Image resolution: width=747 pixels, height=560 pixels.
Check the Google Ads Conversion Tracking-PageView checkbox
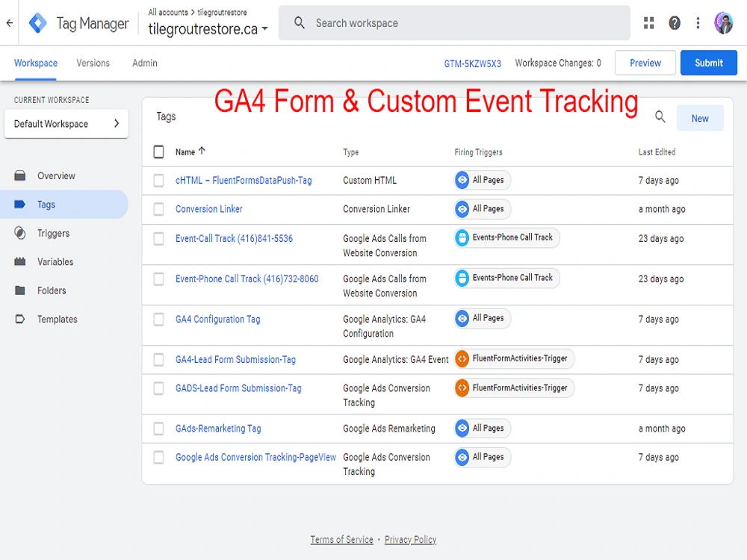(x=158, y=457)
